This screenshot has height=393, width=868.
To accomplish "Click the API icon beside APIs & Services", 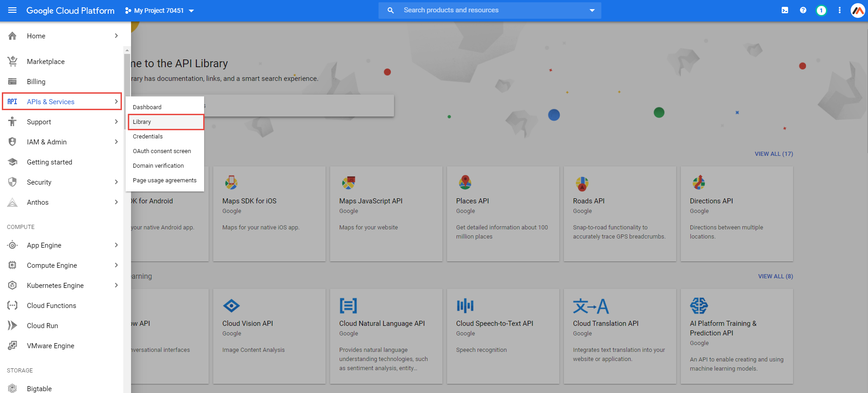I will [12, 101].
